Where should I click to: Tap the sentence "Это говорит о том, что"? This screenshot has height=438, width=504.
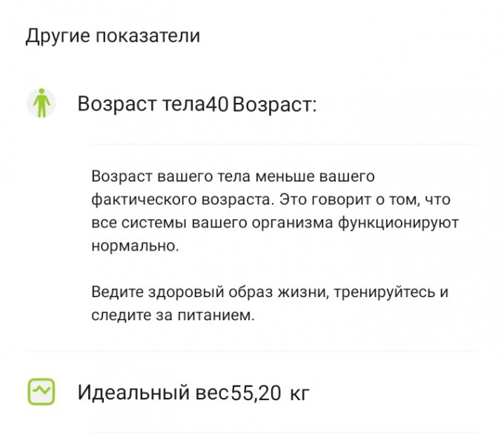click(365, 200)
